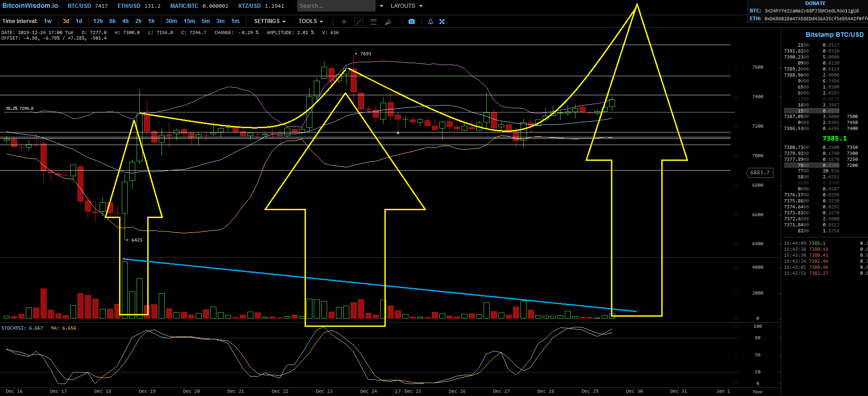
Task: Select the 7350 depth price level
Action: [852, 148]
